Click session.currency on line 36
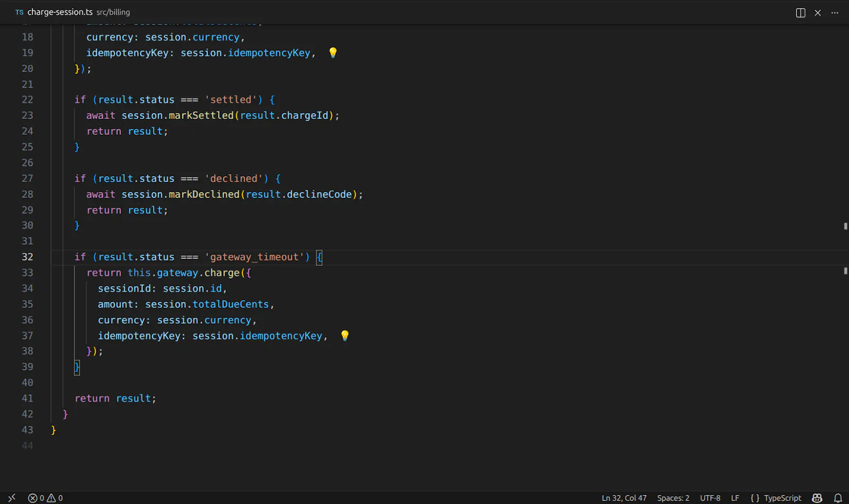 204,320
